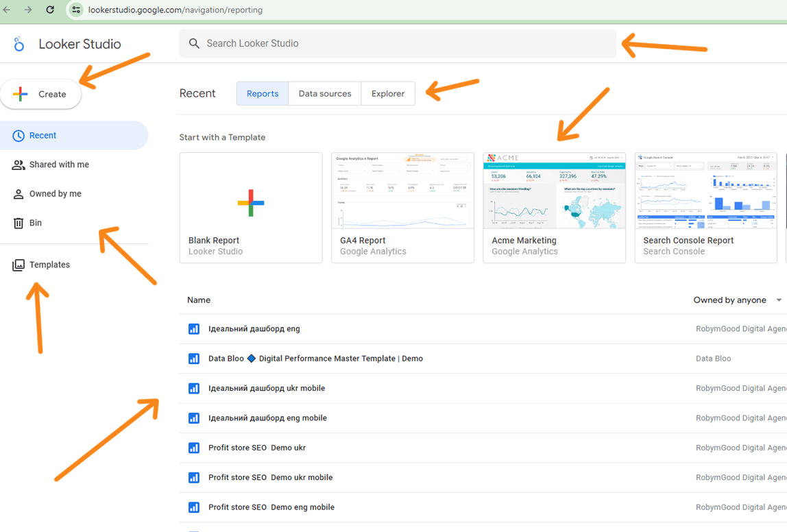Open the Acme Marketing template thumbnail

[x=554, y=191]
